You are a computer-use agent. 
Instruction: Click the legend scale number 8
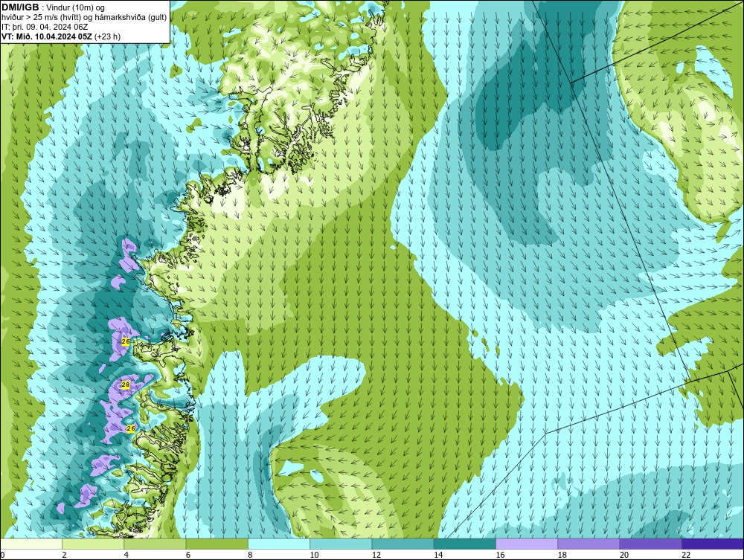(x=250, y=556)
